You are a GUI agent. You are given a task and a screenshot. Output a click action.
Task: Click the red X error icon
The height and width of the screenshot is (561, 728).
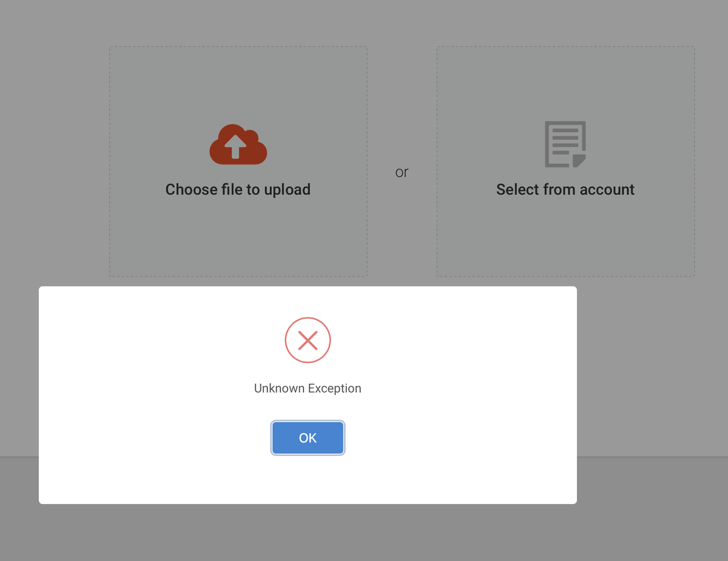click(x=308, y=340)
